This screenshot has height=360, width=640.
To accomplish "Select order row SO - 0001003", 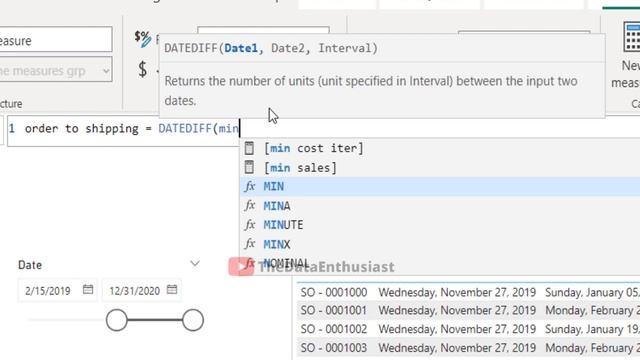I will [x=468, y=348].
